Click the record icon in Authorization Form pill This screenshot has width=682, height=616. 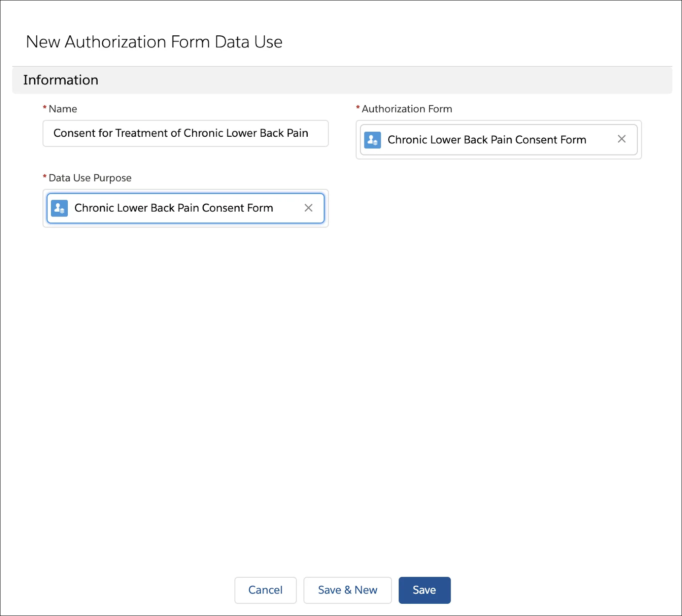coord(372,140)
